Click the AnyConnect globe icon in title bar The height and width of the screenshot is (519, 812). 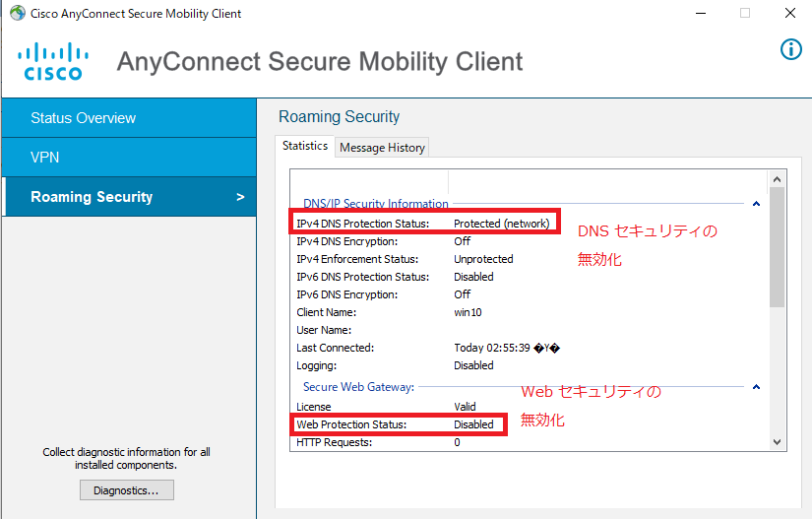pyautogui.click(x=18, y=13)
